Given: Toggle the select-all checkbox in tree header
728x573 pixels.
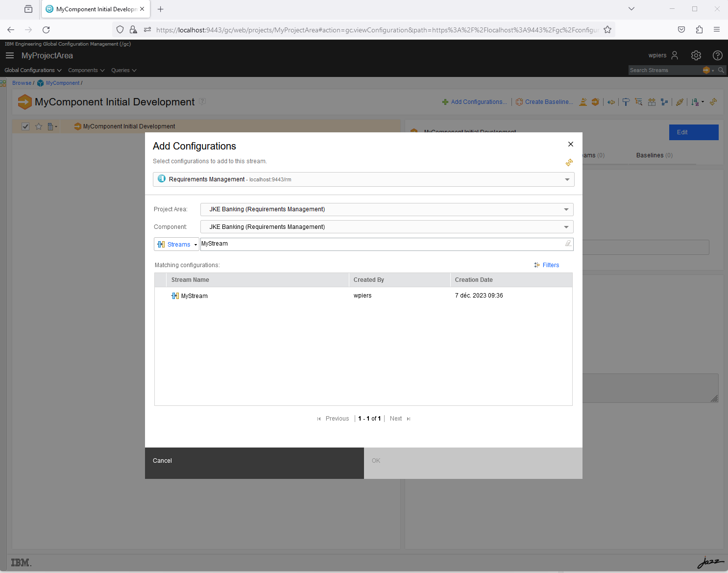Looking at the screenshot, I should click(x=25, y=126).
